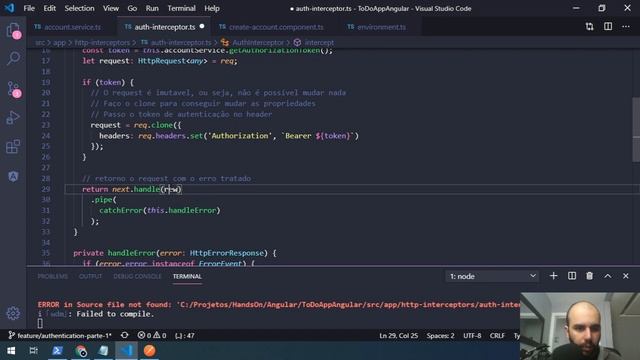Open the Extensions view

(x=13, y=147)
